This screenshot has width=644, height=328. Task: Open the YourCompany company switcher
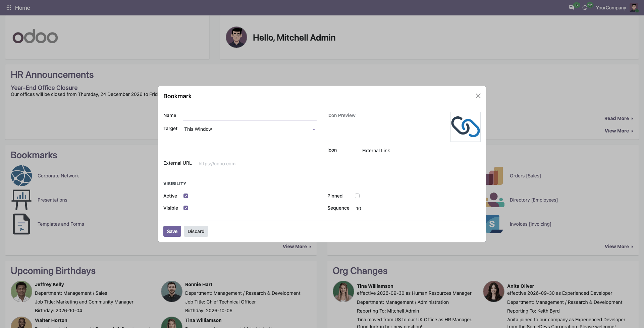pos(611,8)
